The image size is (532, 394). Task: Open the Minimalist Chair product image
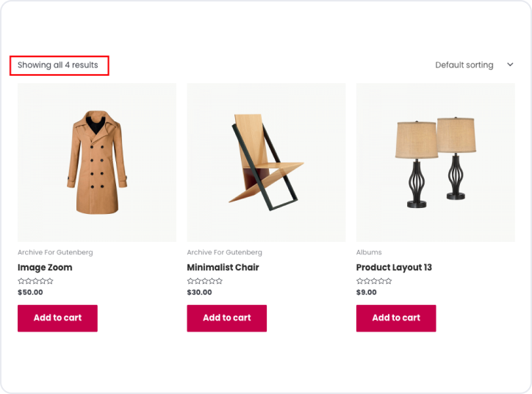[x=266, y=162]
